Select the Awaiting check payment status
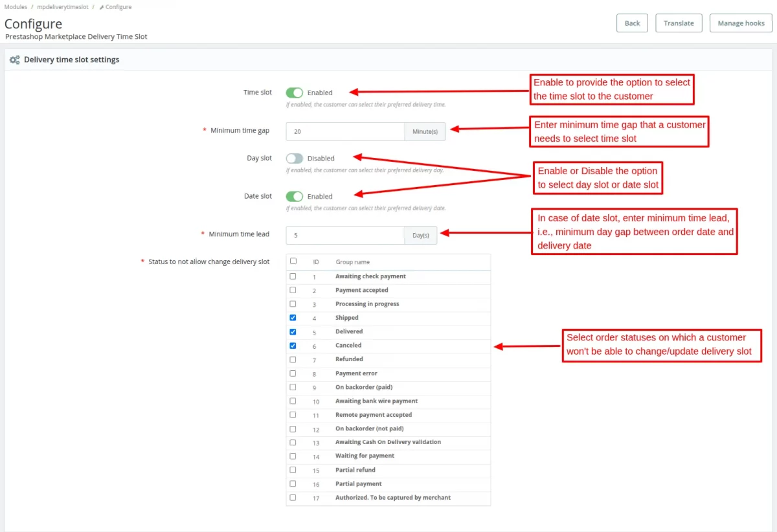This screenshot has height=532, width=777. tap(293, 276)
